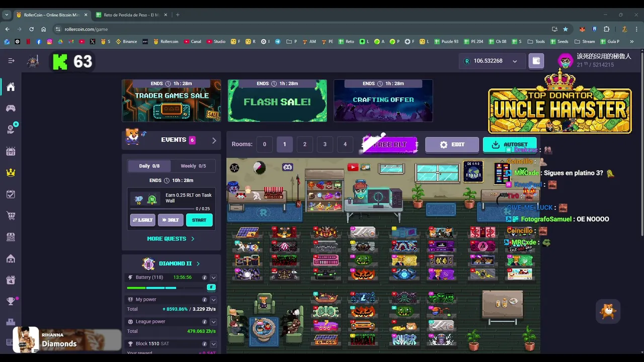Open the Rollercoin bookmark
The height and width of the screenshot is (362, 644).
pyautogui.click(x=166, y=41)
